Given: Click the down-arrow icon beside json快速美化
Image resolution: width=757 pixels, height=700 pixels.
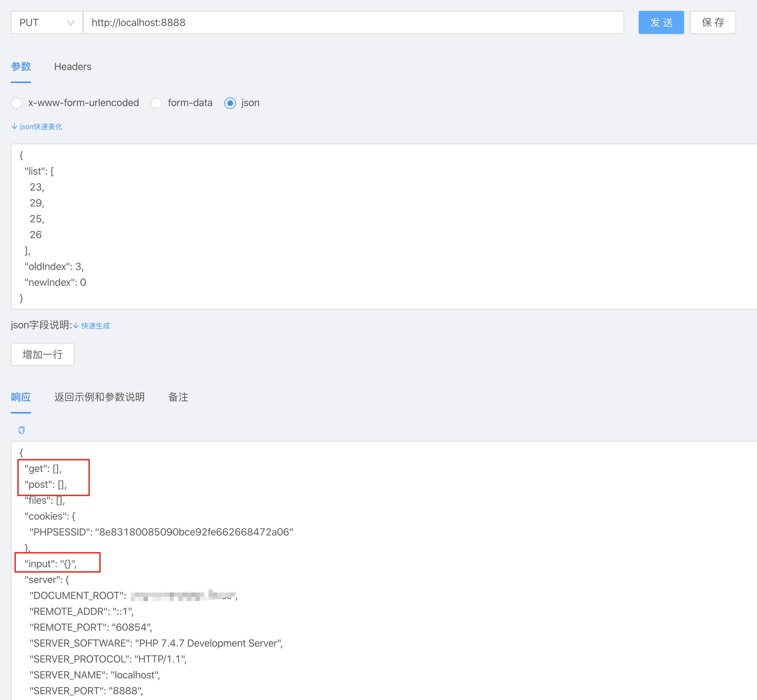Looking at the screenshot, I should [x=14, y=126].
